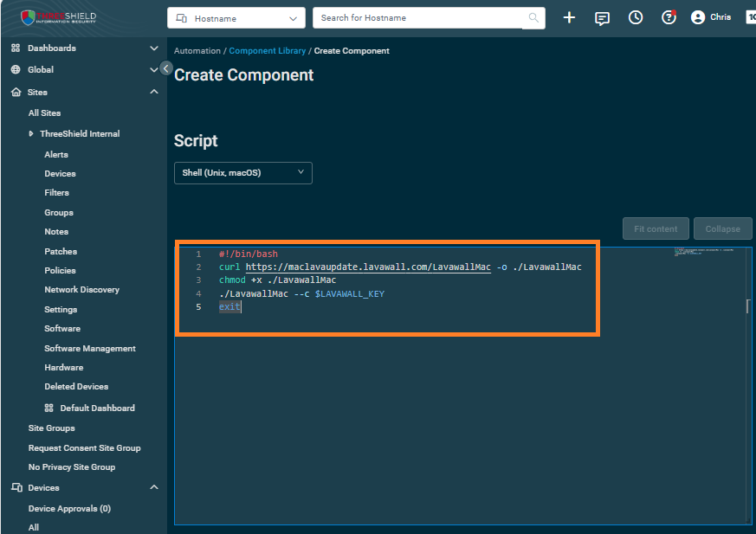Open the Hostname search type dropdown
The height and width of the screenshot is (534, 756).
[236, 18]
